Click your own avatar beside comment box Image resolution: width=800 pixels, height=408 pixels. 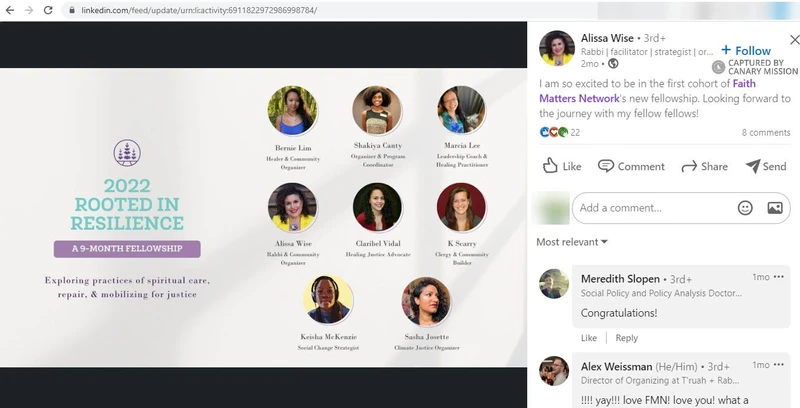coord(551,208)
